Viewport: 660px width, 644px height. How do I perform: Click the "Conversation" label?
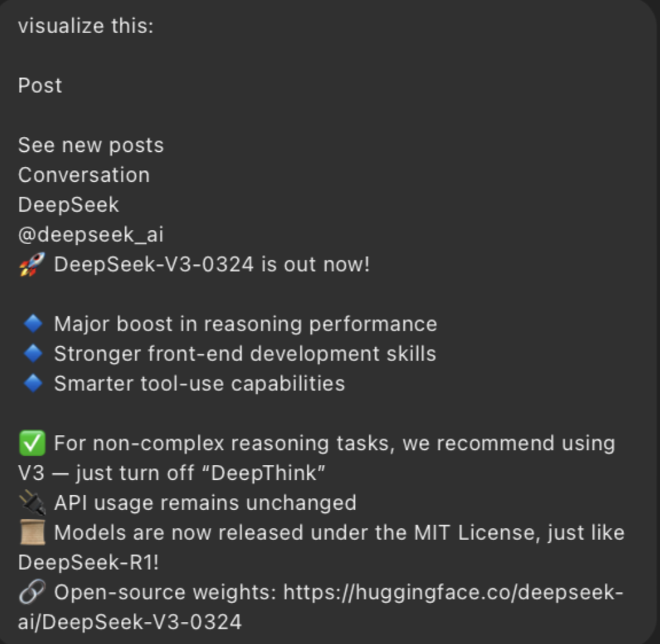[84, 175]
